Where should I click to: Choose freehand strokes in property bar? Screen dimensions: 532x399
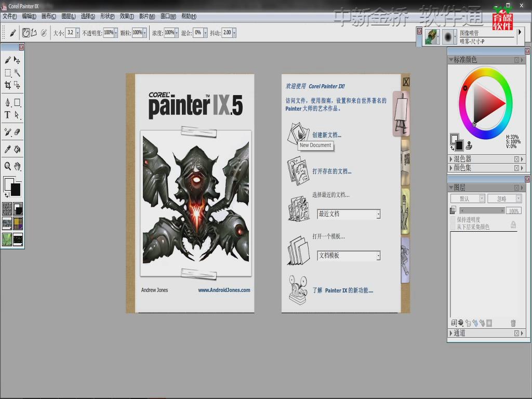pos(26,33)
